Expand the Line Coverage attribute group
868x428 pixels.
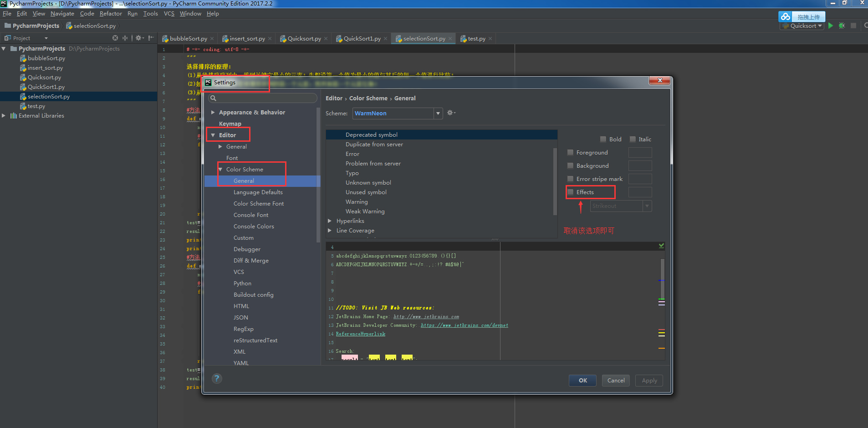[x=330, y=230]
